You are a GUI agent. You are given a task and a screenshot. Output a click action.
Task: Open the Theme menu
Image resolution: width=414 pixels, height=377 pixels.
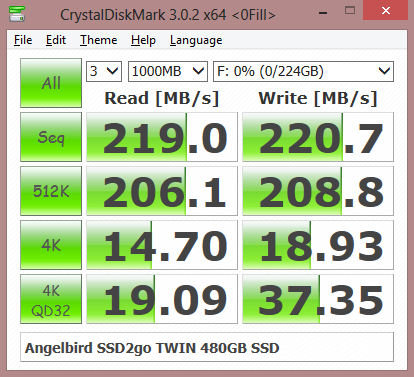[98, 40]
